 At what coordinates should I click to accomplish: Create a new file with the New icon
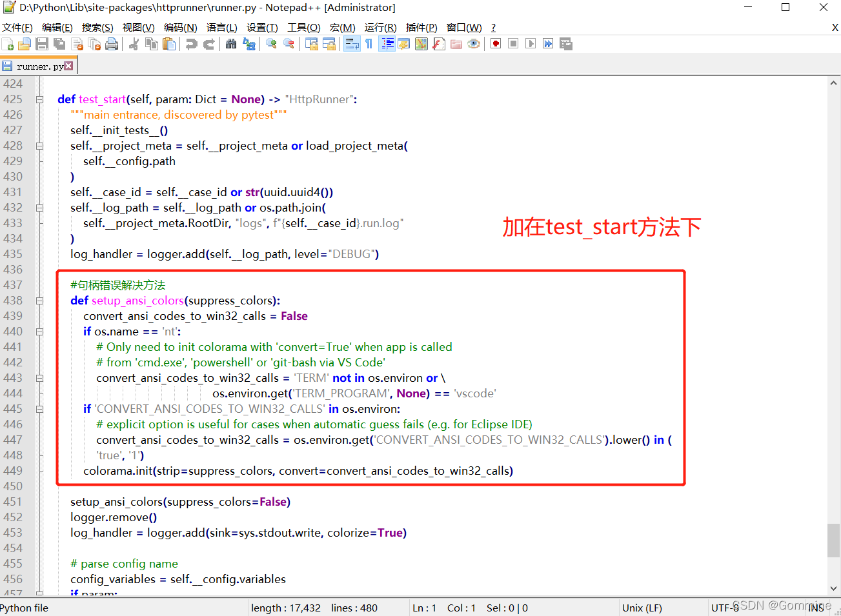click(x=8, y=44)
